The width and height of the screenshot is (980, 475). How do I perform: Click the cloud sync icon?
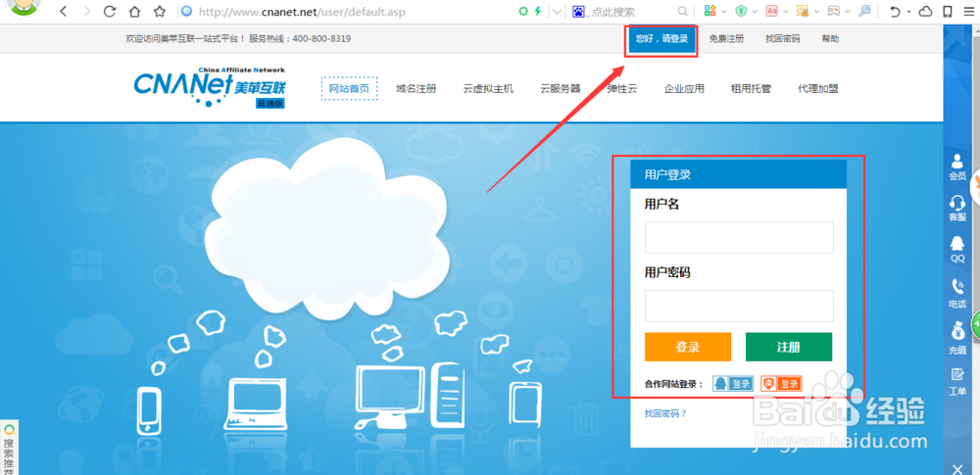coord(926,11)
